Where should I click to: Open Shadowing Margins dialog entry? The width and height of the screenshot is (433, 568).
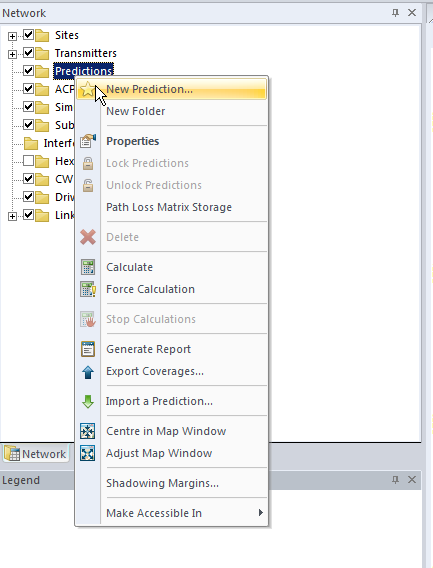click(x=162, y=483)
